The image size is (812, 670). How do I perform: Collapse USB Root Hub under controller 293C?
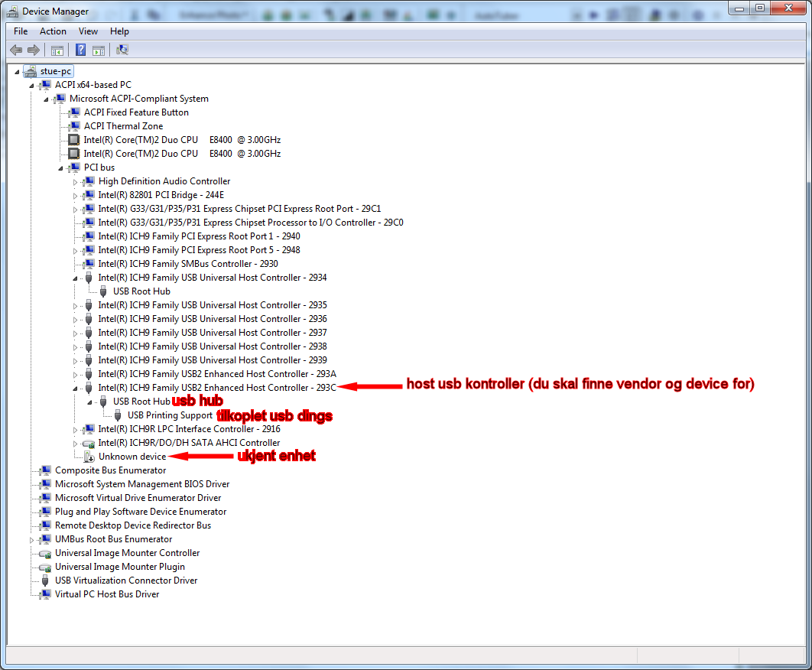point(89,402)
